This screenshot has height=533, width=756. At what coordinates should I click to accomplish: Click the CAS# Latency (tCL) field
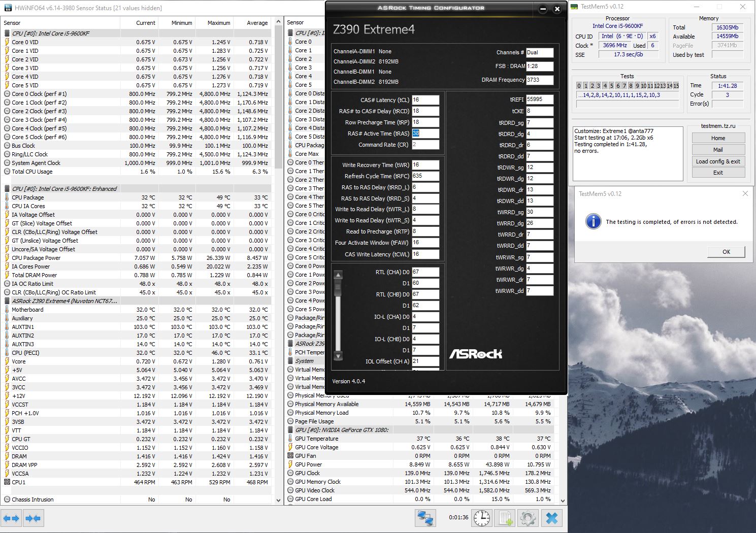[425, 100]
